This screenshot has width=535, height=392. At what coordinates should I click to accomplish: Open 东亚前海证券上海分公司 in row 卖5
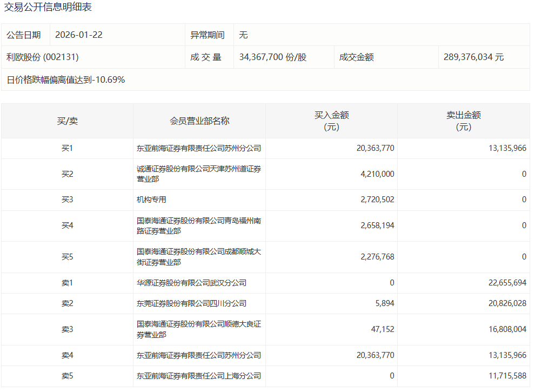pyautogui.click(x=199, y=376)
